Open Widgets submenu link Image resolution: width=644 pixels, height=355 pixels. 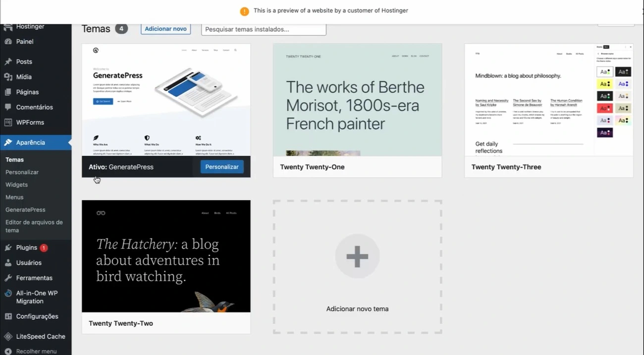[x=17, y=184]
